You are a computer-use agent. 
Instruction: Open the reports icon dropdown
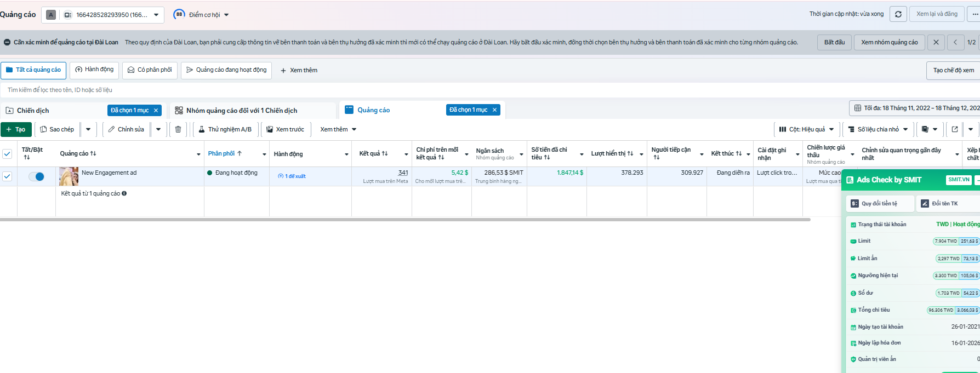930,129
